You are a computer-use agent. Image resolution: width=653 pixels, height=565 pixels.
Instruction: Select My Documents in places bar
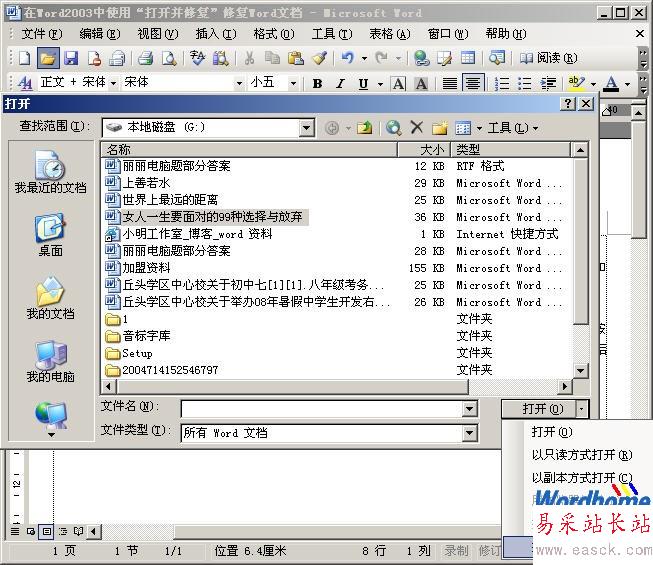click(50, 298)
